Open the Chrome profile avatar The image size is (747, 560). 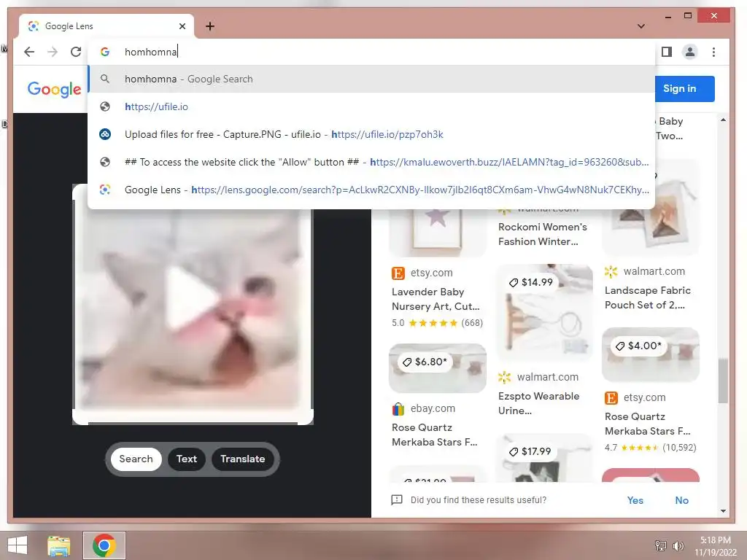tap(690, 52)
